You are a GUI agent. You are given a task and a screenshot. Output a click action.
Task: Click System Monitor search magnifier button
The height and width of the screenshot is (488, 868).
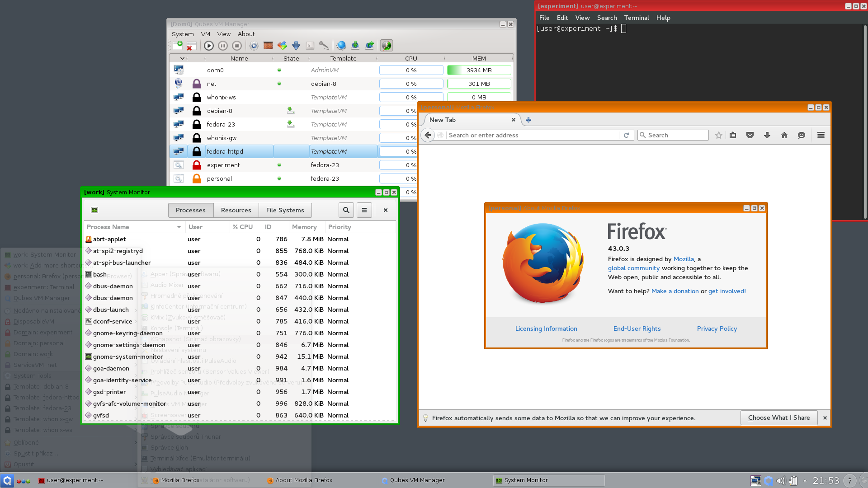pos(346,210)
